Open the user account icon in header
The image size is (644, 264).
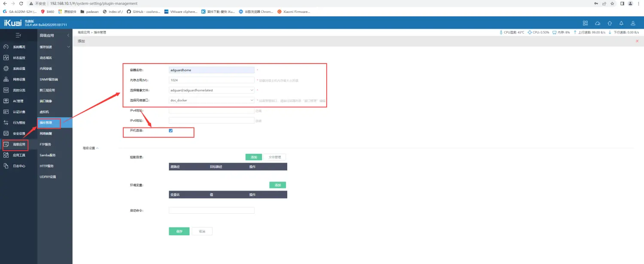633,23
